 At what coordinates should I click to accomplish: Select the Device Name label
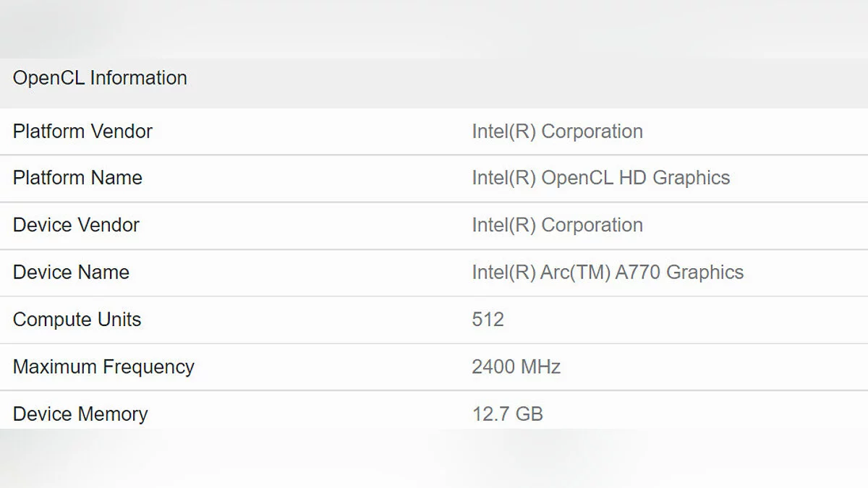point(71,273)
